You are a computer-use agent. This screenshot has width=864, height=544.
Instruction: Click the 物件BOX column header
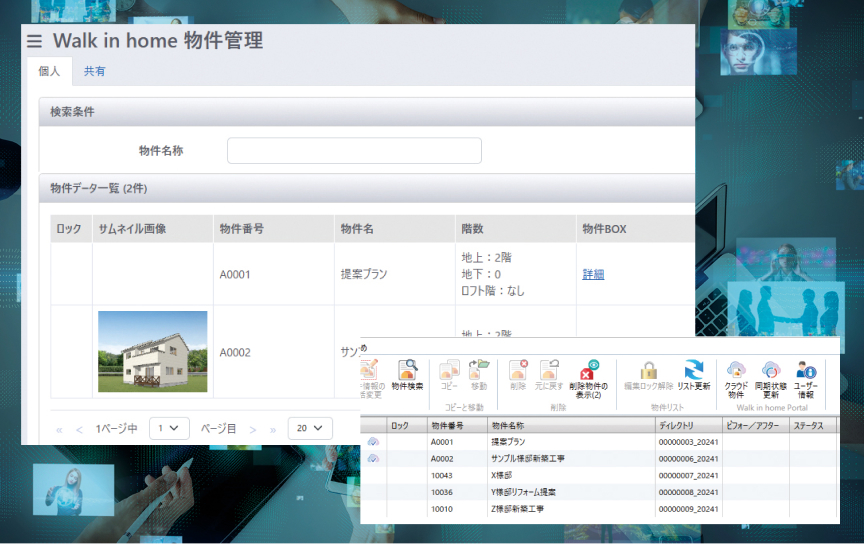635,229
